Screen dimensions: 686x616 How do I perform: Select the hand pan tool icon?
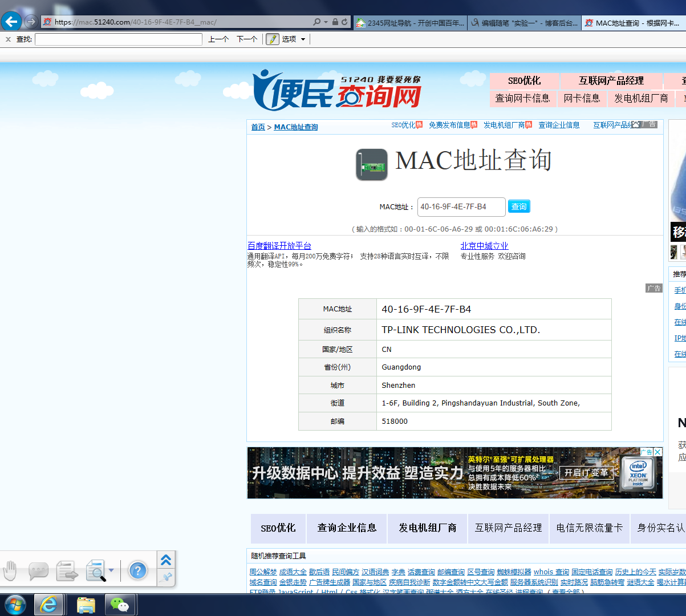pos(10,570)
